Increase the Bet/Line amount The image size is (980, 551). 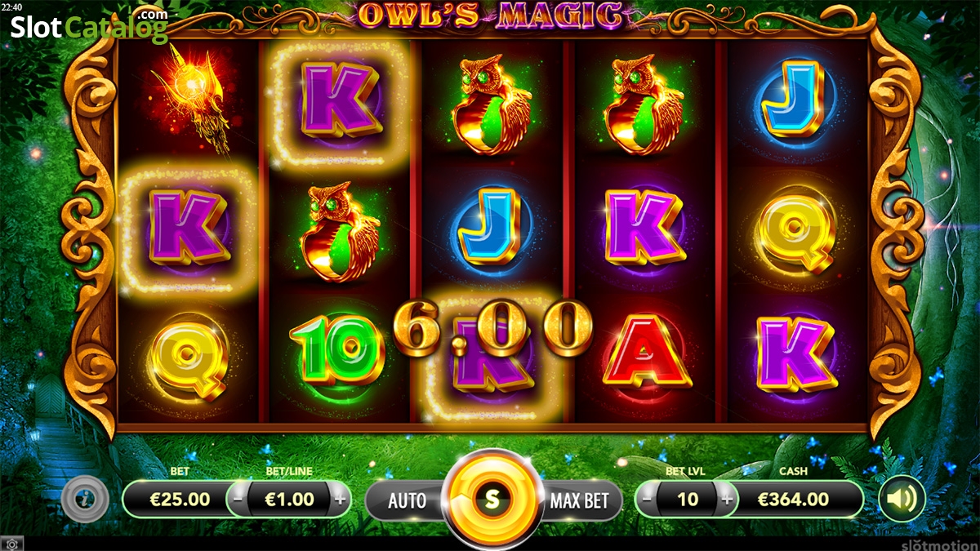pos(340,498)
